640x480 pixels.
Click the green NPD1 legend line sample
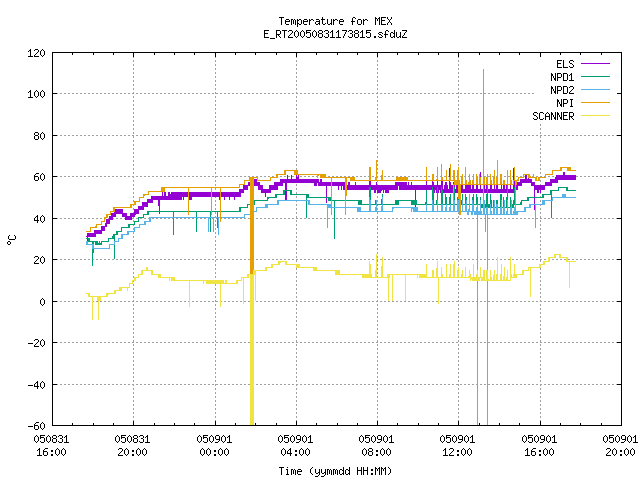click(x=595, y=77)
